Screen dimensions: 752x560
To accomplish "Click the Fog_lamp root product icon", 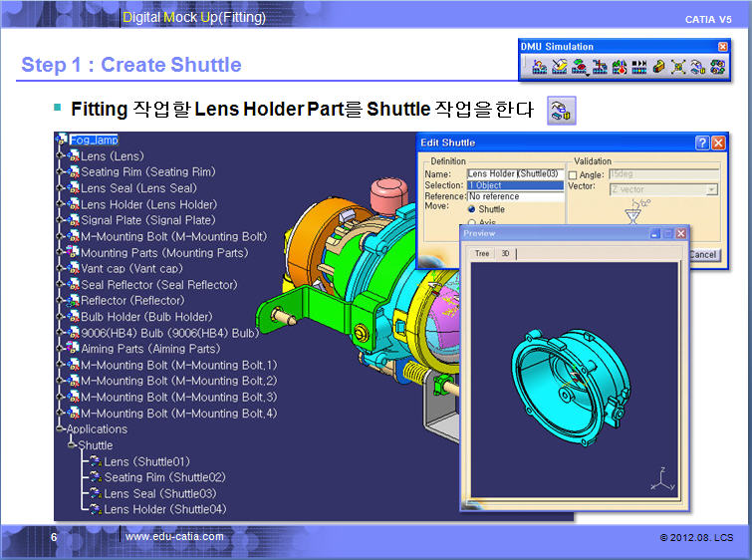I will point(63,140).
